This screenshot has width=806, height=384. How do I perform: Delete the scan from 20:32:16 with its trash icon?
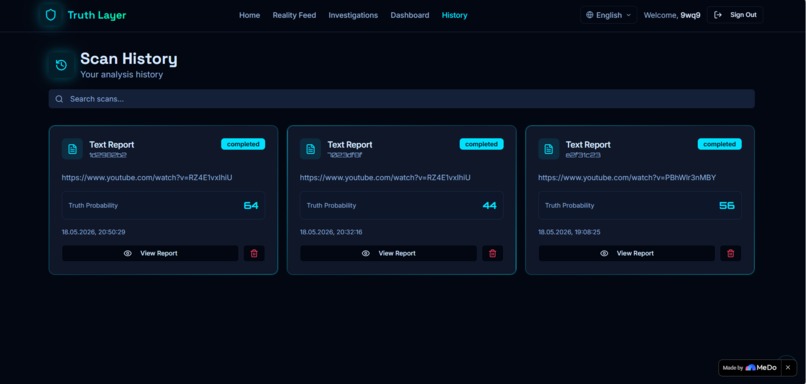tap(492, 253)
